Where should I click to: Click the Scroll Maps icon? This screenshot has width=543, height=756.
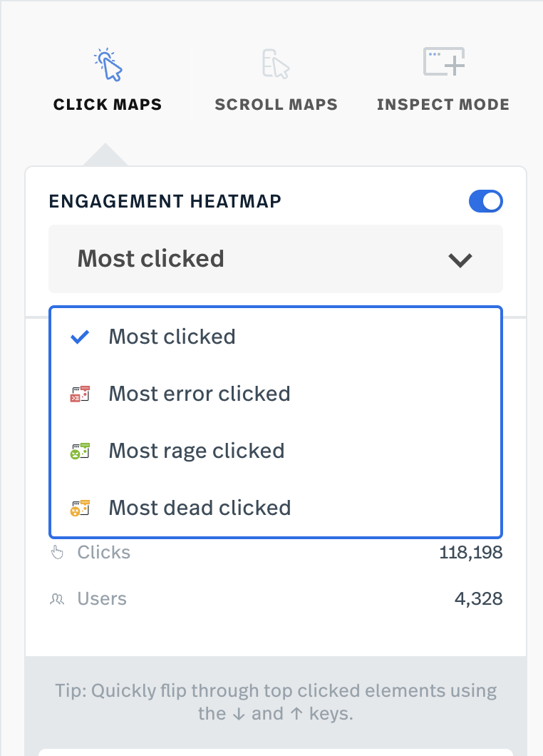(x=276, y=63)
